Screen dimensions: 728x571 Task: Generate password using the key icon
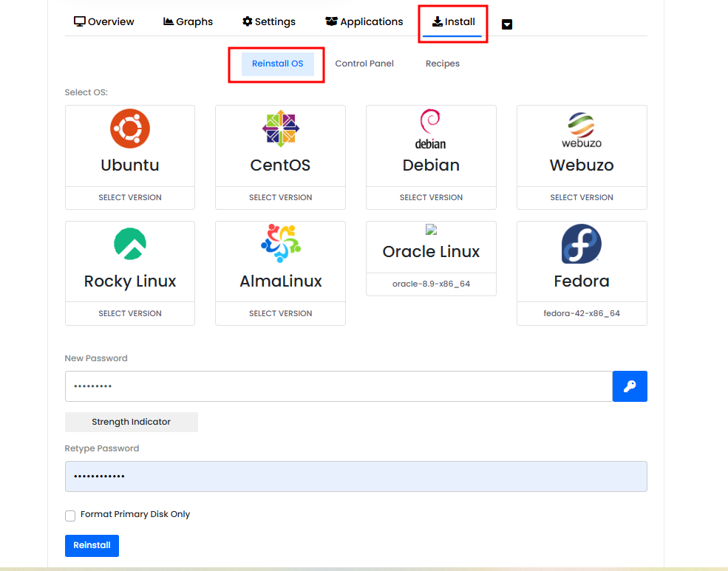coord(630,386)
